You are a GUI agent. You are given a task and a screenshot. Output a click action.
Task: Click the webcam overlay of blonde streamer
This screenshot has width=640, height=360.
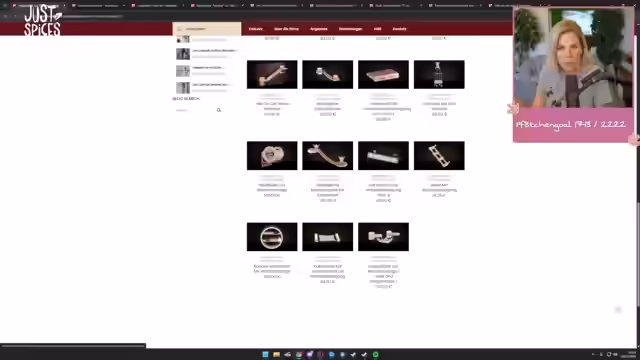tap(573, 58)
